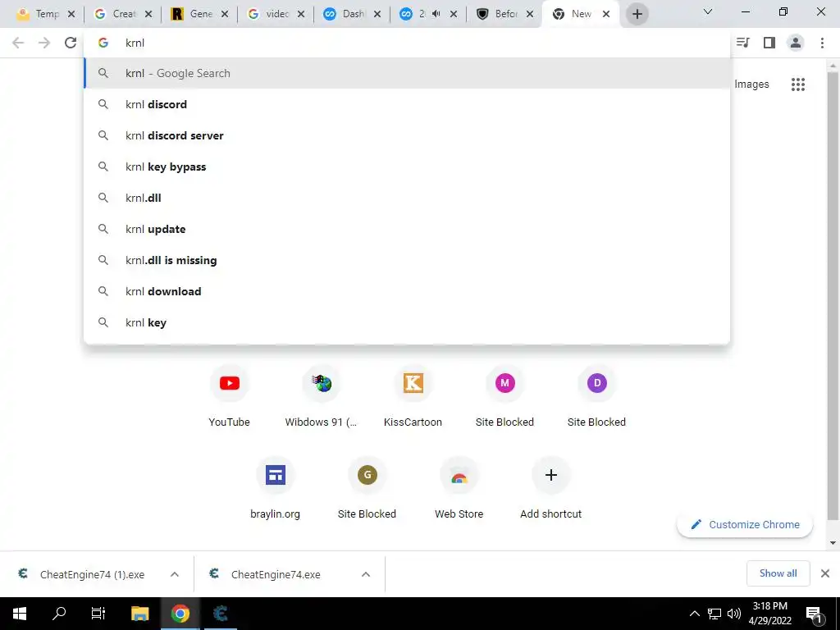Go back with the back arrow
Image resolution: width=840 pixels, height=630 pixels.
pyautogui.click(x=18, y=43)
